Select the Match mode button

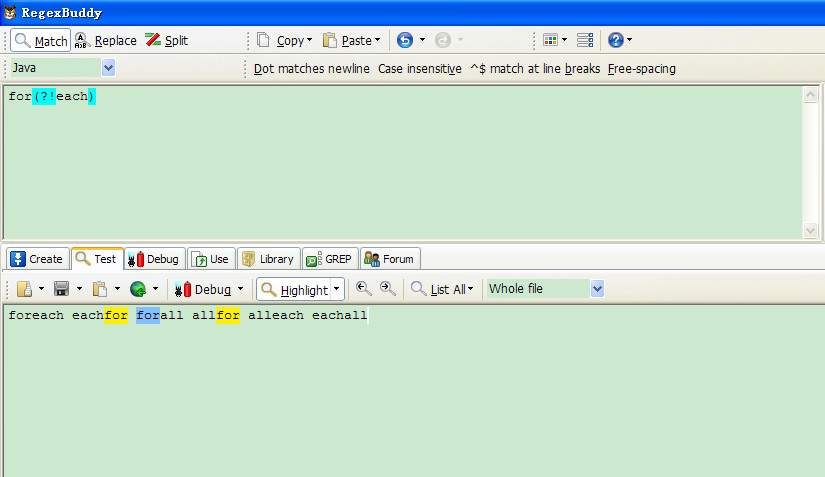(x=41, y=40)
